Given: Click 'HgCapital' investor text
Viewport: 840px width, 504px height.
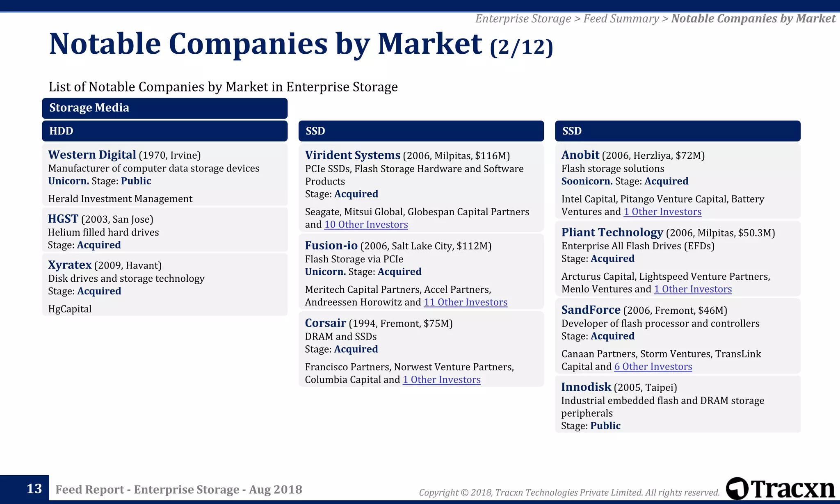Looking at the screenshot, I should point(70,309).
